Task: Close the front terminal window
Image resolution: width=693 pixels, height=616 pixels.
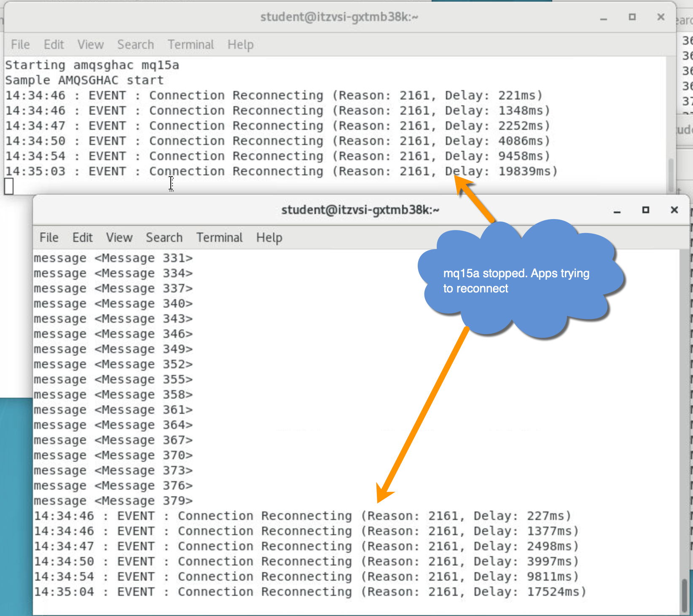Action: 674,210
